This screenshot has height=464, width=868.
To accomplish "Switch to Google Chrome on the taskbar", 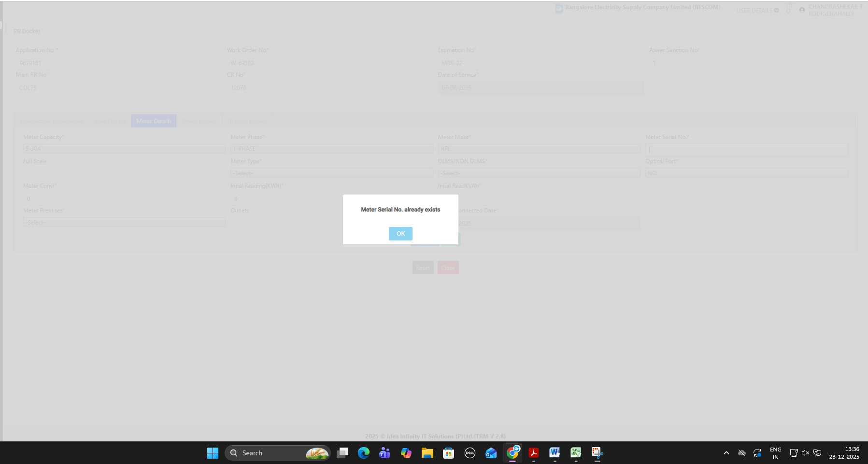I will [x=512, y=453].
